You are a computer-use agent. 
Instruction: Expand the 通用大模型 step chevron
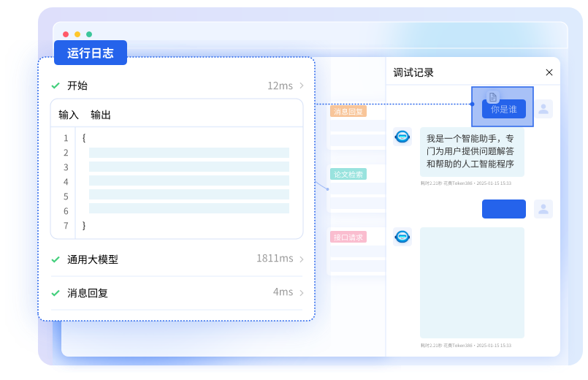click(302, 259)
